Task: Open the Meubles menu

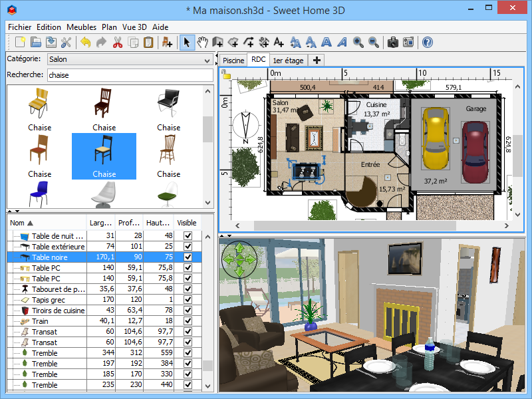Action: pos(81,27)
